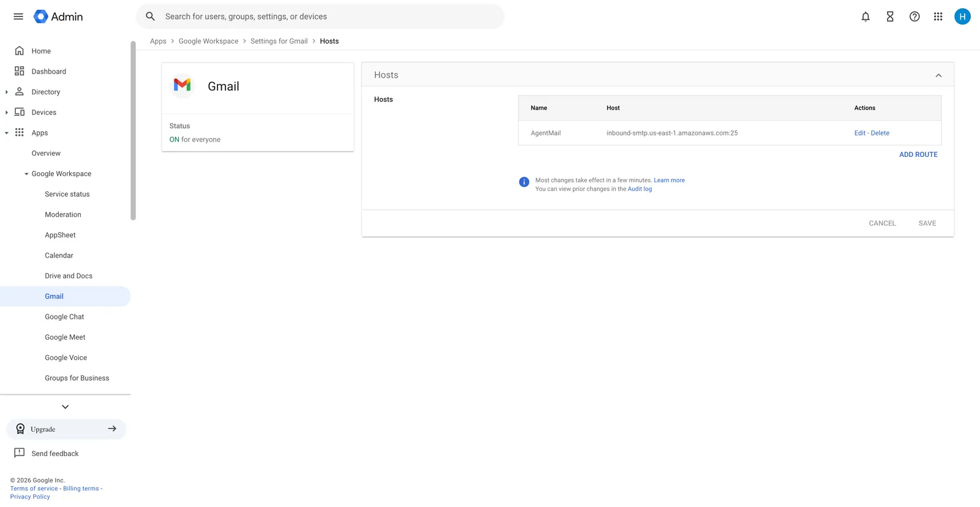980x507 pixels.
Task: Click the sidebar scrollbar
Action: pos(133,130)
